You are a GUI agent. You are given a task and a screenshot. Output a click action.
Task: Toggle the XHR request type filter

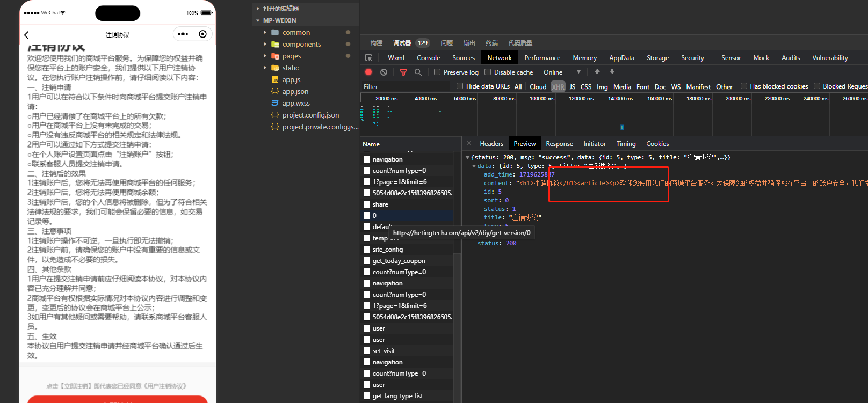[558, 86]
